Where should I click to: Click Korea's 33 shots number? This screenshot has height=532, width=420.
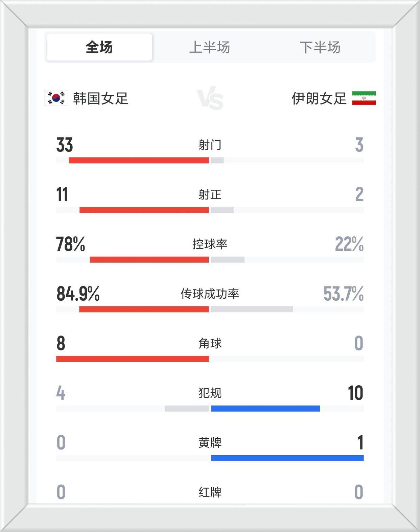tap(65, 145)
